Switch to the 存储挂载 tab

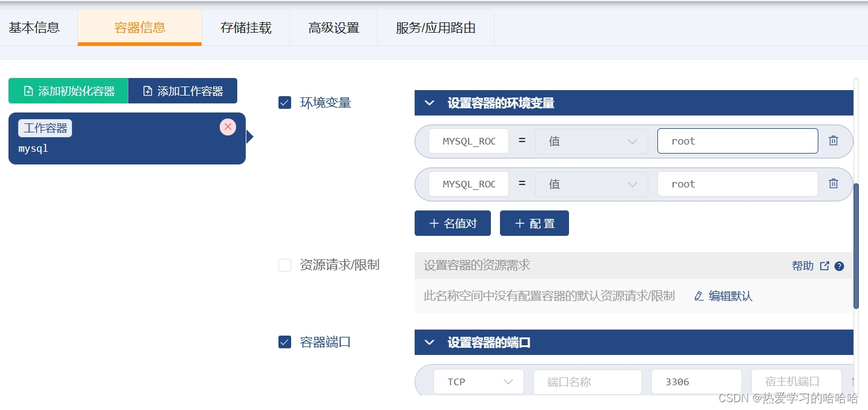tap(245, 27)
